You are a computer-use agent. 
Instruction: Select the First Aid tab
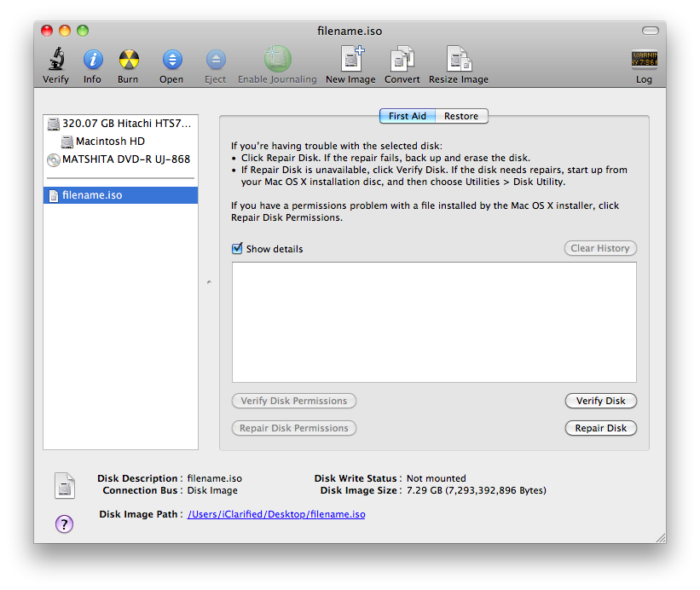point(408,116)
